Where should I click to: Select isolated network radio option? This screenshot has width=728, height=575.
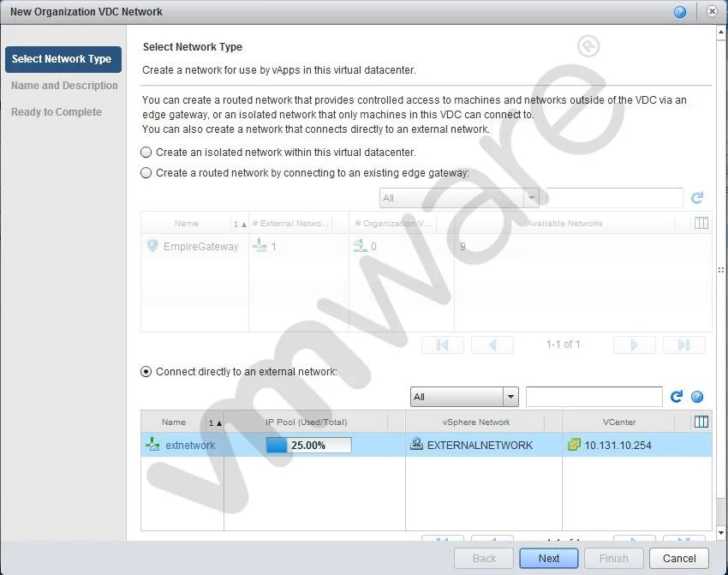point(146,153)
